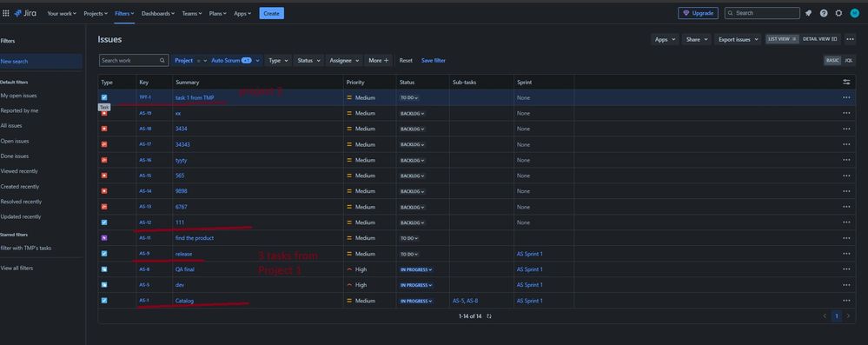The height and width of the screenshot is (345, 868).
Task: Click the next page arrow
Action: pyautogui.click(x=848, y=316)
